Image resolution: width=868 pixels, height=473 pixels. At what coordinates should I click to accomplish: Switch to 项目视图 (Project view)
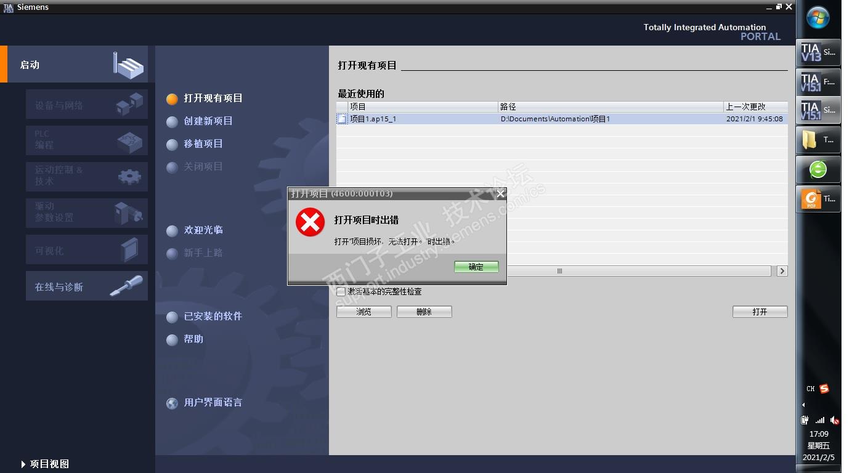point(45,464)
